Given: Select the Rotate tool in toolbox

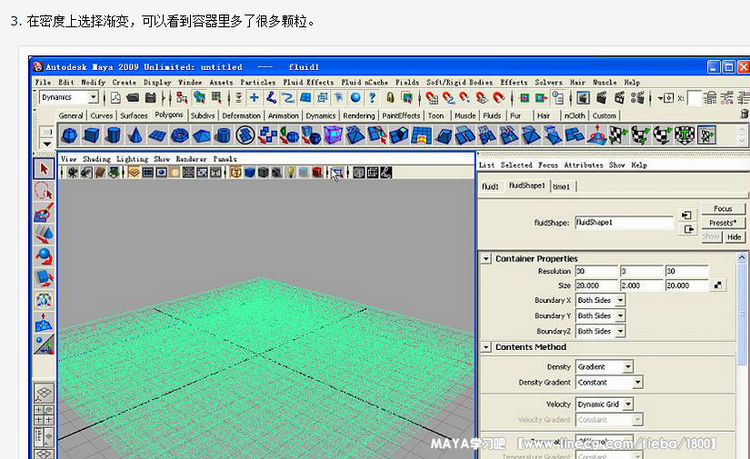Looking at the screenshot, I should coord(44,257).
